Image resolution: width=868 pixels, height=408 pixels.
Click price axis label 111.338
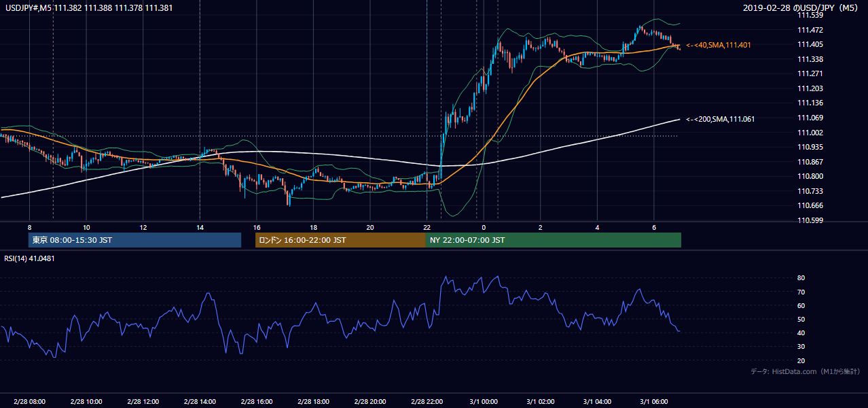(x=811, y=59)
